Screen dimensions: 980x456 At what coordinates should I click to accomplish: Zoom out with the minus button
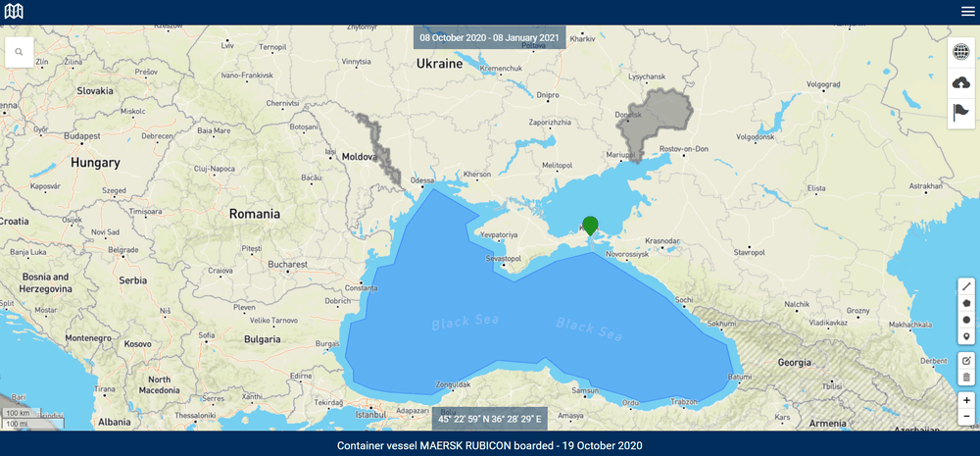pyautogui.click(x=967, y=417)
